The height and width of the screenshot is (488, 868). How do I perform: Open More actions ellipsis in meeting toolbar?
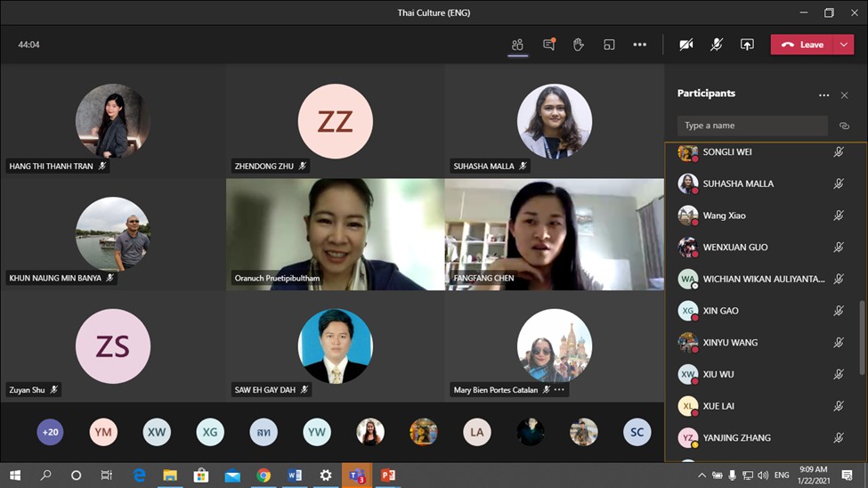[640, 45]
